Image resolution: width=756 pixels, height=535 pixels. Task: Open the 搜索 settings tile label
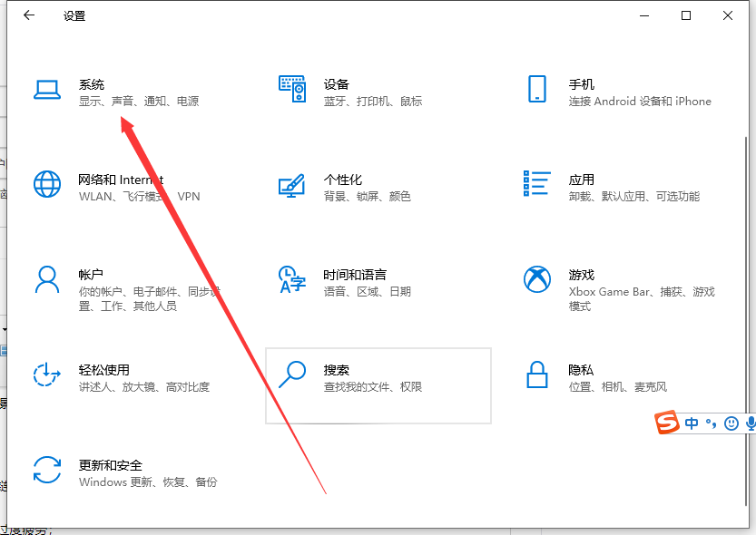337,370
